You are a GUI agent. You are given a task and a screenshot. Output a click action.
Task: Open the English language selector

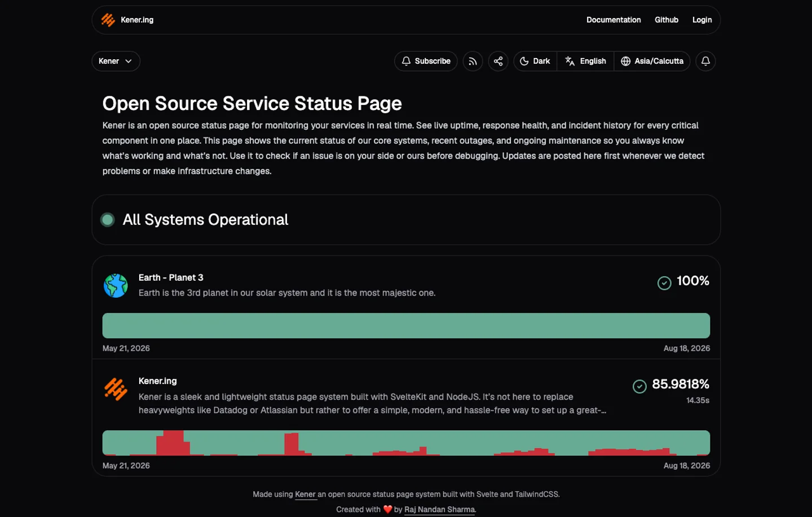point(585,61)
